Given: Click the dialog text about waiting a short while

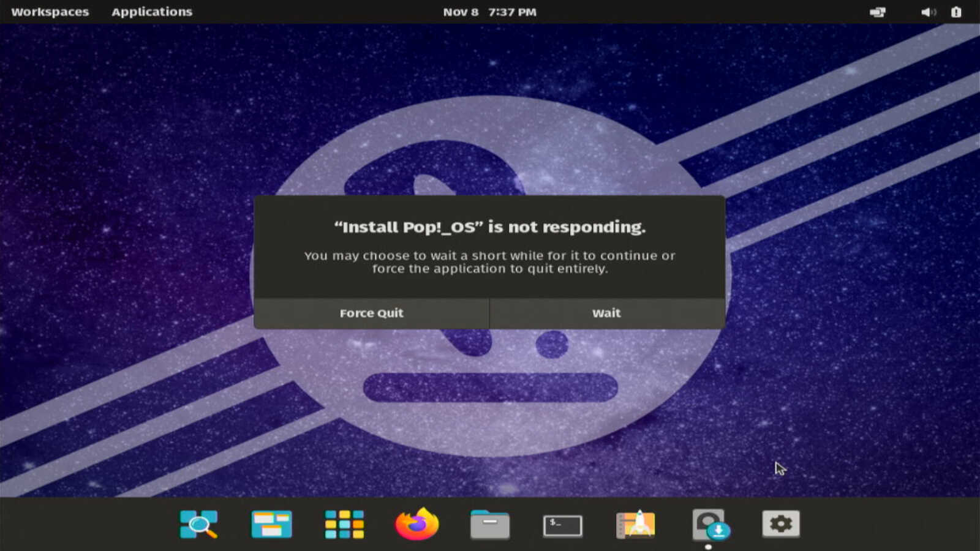Looking at the screenshot, I should (x=490, y=262).
